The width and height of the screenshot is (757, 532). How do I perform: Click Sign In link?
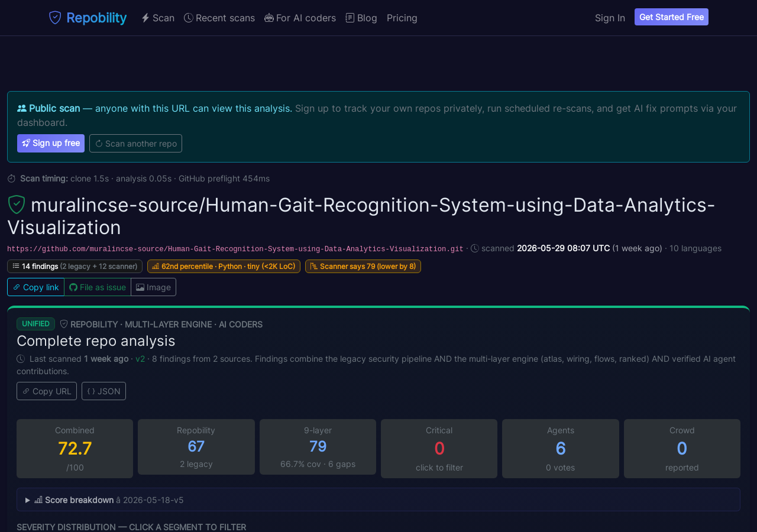coord(610,18)
